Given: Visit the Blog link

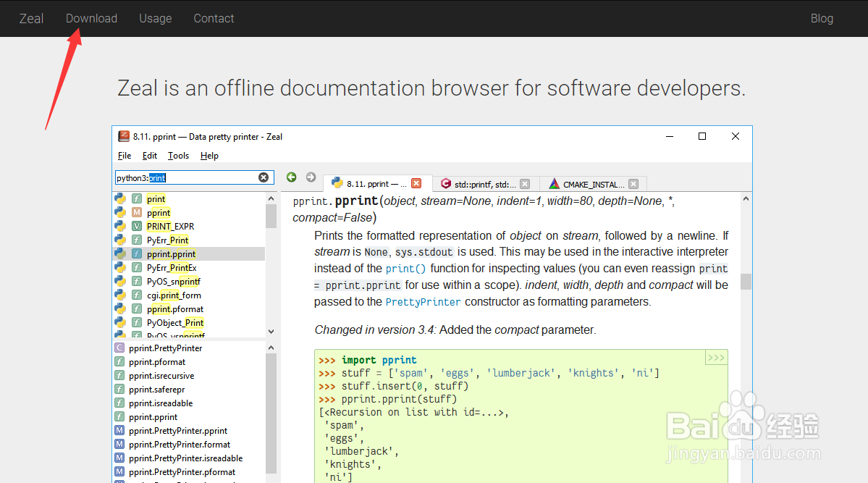Looking at the screenshot, I should (x=822, y=18).
